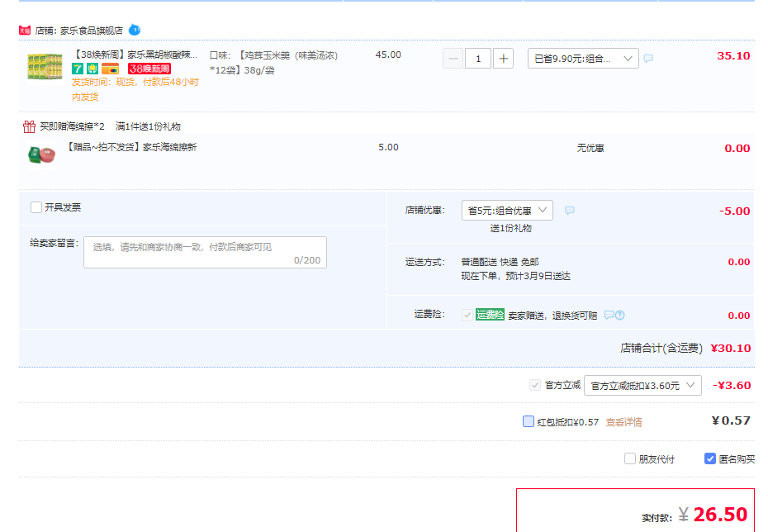This screenshot has height=532, width=768.
Task: Open the blue chat icon for 家乐食品旗舰店
Action: click(x=135, y=31)
